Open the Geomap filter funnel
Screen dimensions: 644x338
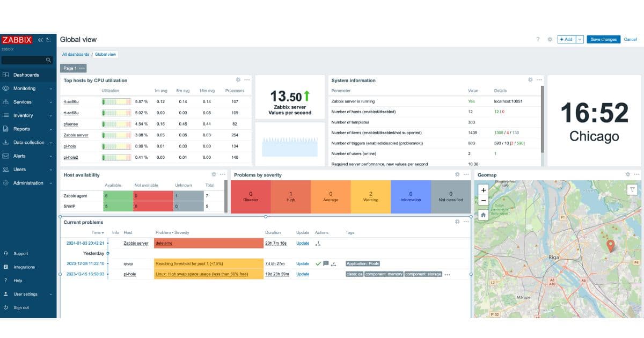pos(633,189)
